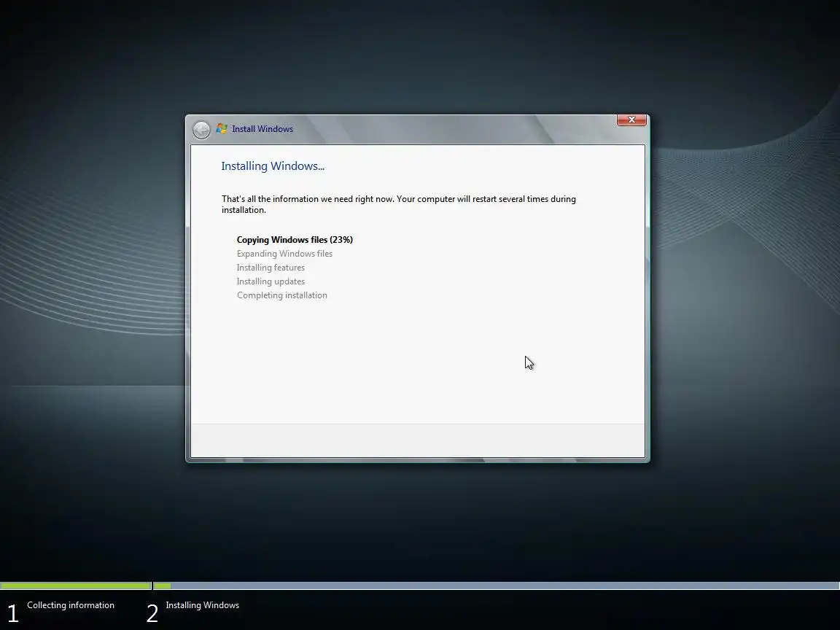Select 'Installing features' step

tap(271, 268)
